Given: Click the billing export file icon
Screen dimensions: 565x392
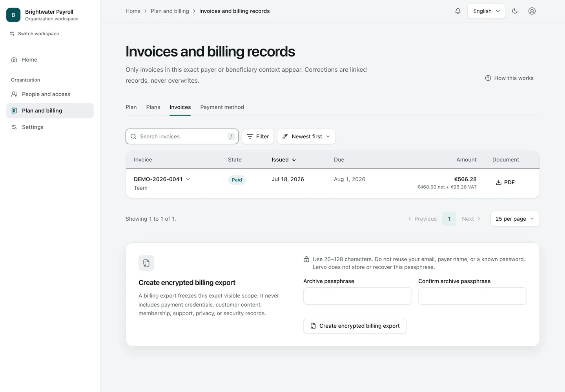Looking at the screenshot, I should tap(146, 263).
